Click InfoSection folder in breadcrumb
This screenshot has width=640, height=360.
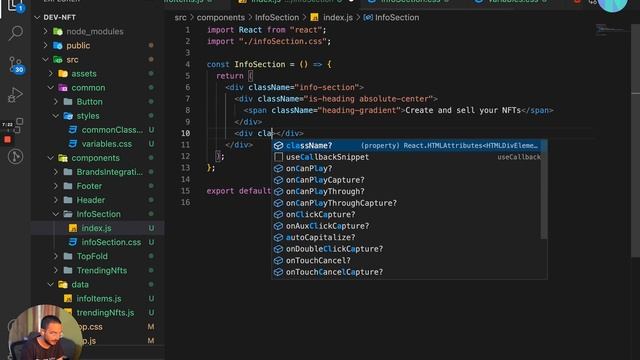click(277, 18)
